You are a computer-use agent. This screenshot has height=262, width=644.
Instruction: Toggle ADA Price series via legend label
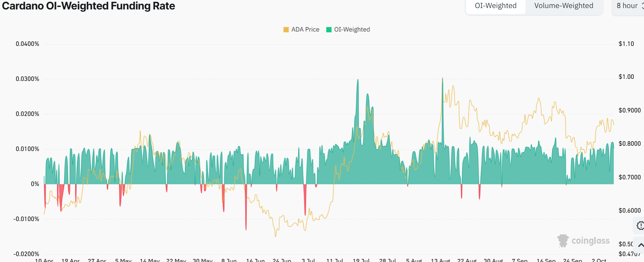(x=305, y=30)
